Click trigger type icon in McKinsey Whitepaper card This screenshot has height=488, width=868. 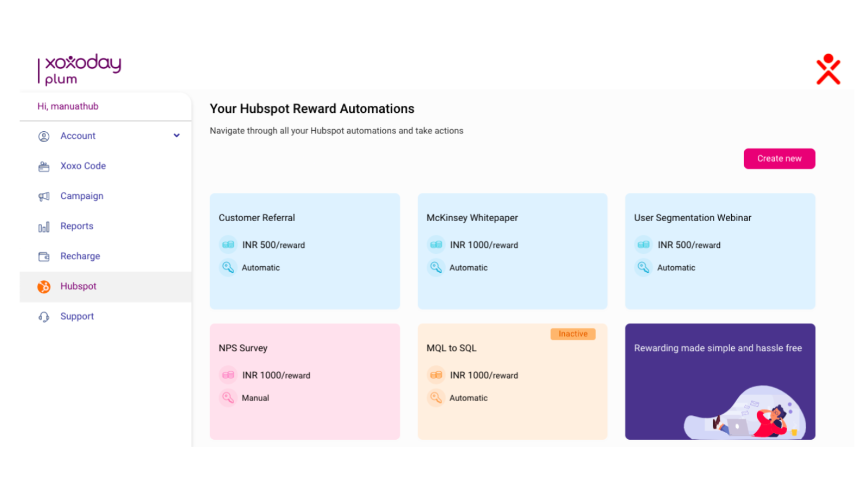click(436, 267)
